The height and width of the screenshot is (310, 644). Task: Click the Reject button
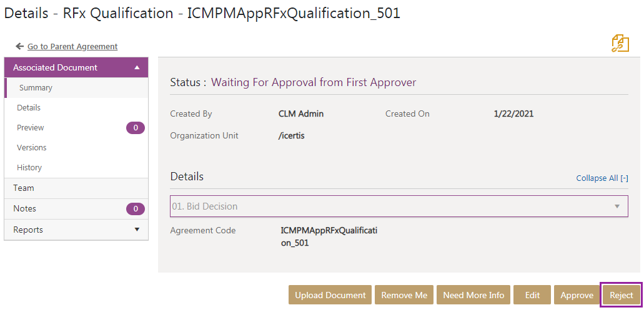(621, 295)
